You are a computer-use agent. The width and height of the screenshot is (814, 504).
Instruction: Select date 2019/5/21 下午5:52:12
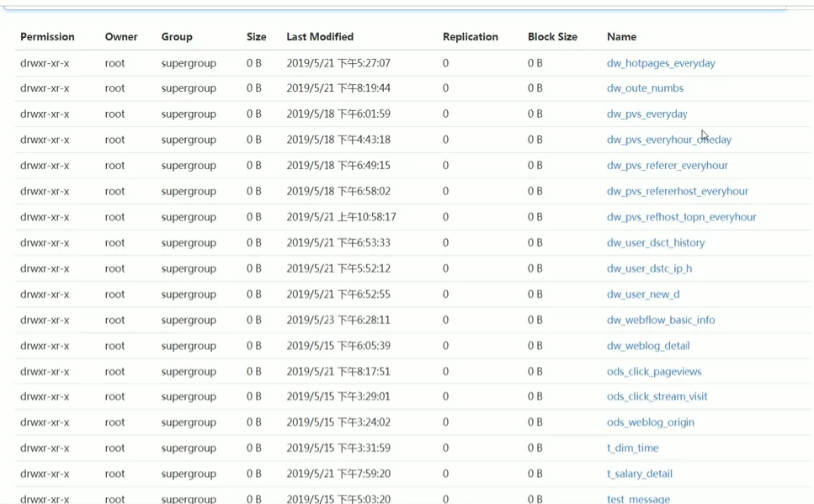coord(338,268)
